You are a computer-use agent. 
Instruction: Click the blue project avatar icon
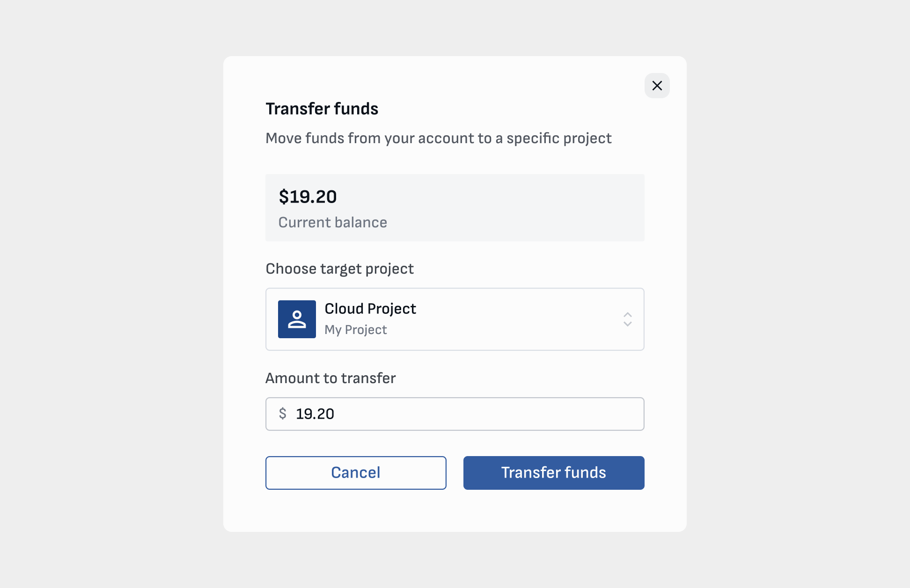point(297,319)
